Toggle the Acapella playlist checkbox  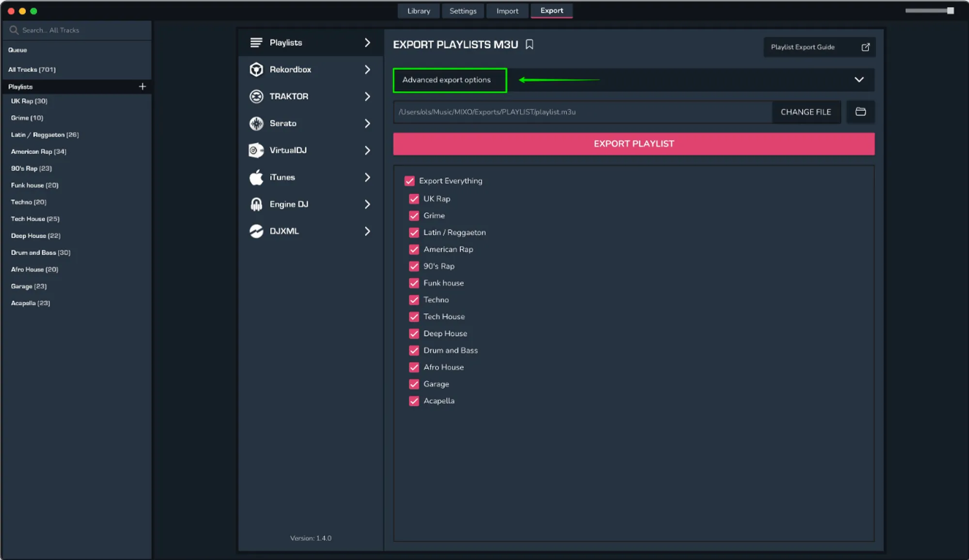tap(414, 401)
